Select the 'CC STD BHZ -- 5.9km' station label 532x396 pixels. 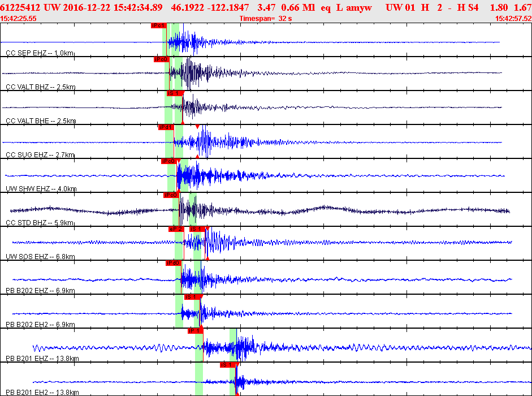click(x=40, y=223)
